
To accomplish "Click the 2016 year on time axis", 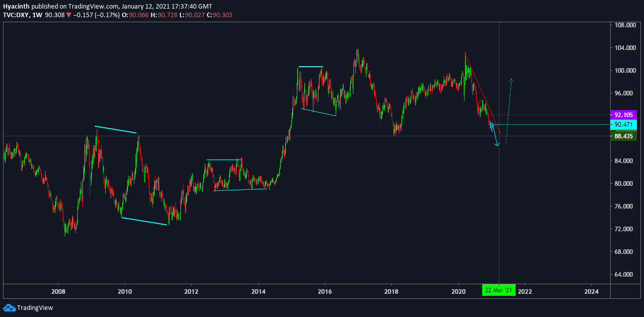I will click(x=325, y=291).
